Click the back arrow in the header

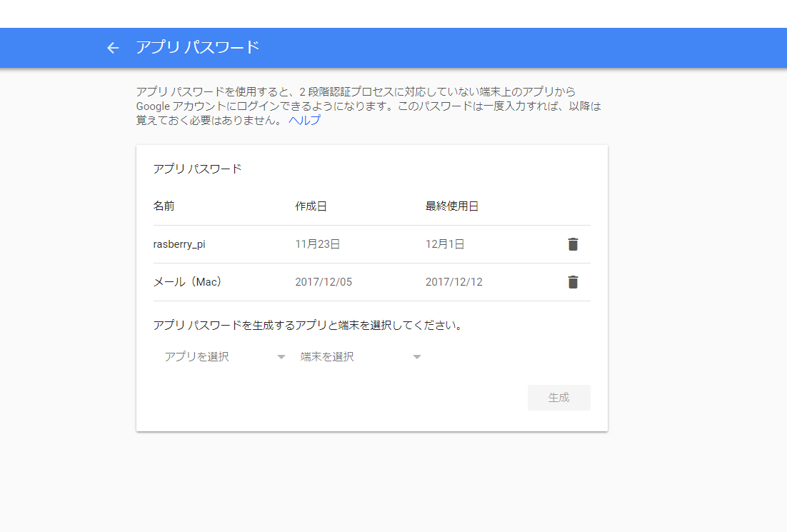point(112,47)
